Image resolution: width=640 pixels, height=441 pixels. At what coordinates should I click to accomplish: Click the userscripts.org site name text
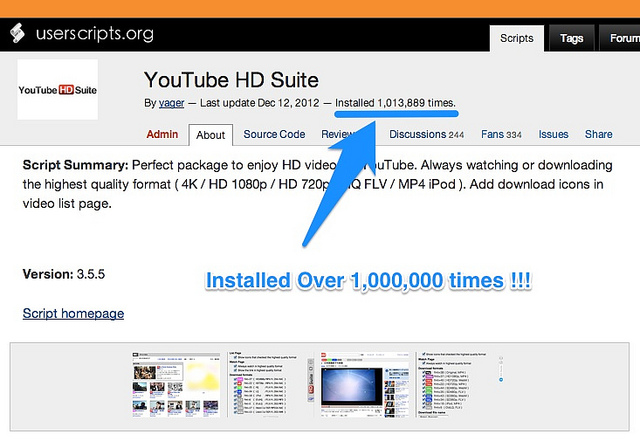(x=94, y=34)
